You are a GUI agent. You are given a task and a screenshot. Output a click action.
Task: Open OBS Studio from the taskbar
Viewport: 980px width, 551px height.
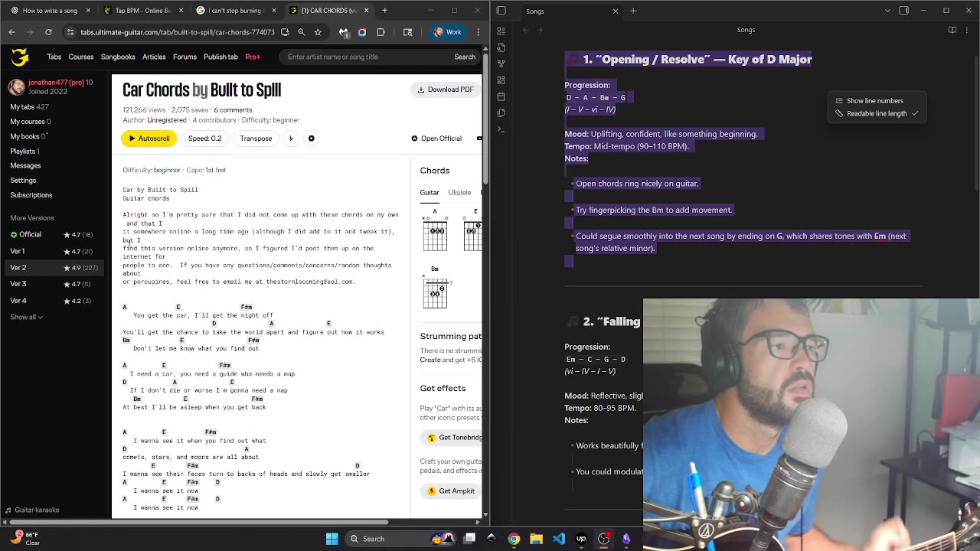[x=604, y=539]
